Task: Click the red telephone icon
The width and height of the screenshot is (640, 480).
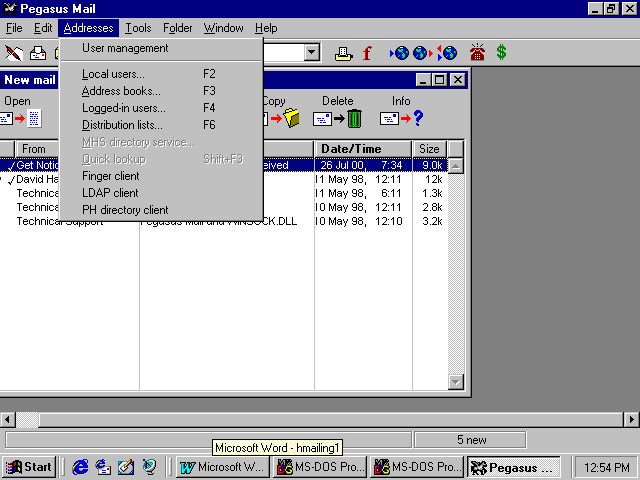Action: coord(477,53)
